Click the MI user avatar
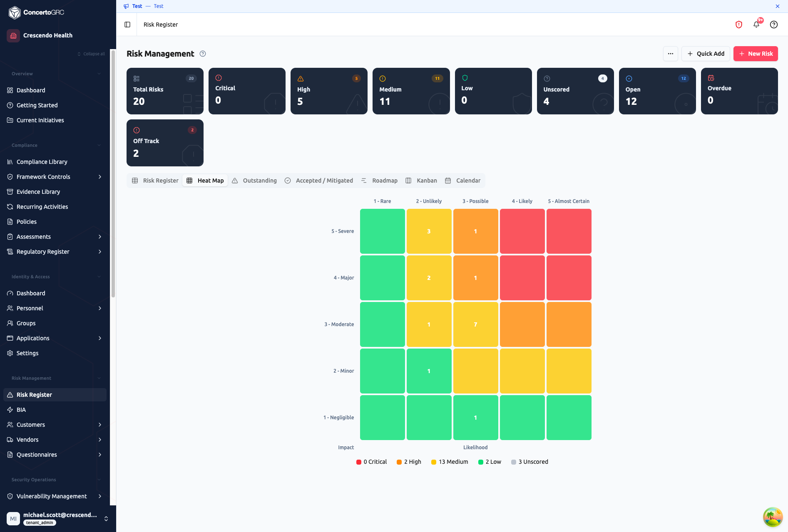This screenshot has width=788, height=532. (13, 519)
